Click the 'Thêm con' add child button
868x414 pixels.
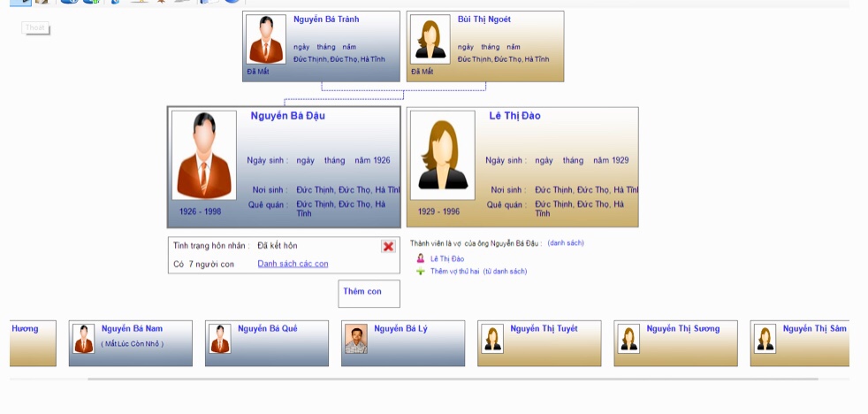tap(369, 294)
